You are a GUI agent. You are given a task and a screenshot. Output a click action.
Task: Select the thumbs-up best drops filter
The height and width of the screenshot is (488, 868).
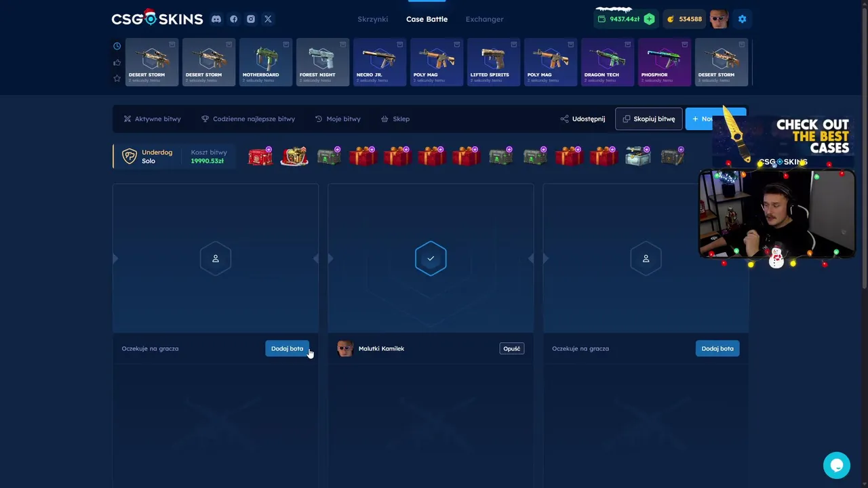tap(117, 62)
